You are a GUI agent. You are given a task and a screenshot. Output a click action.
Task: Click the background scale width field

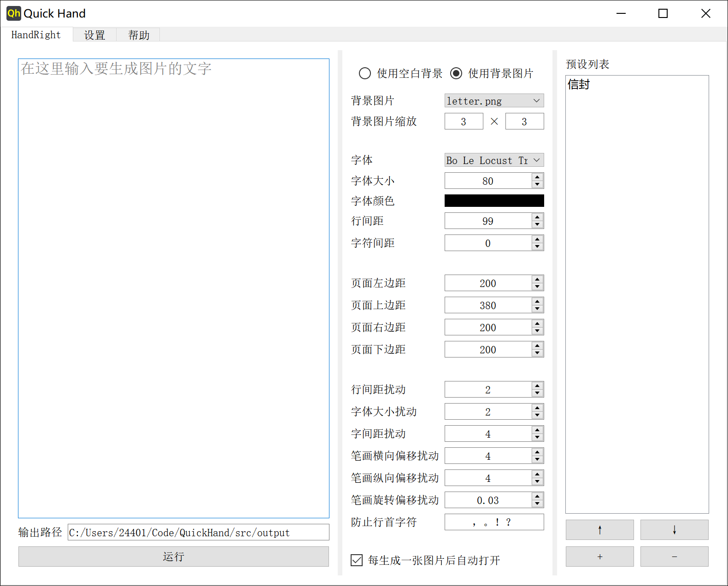coord(464,121)
